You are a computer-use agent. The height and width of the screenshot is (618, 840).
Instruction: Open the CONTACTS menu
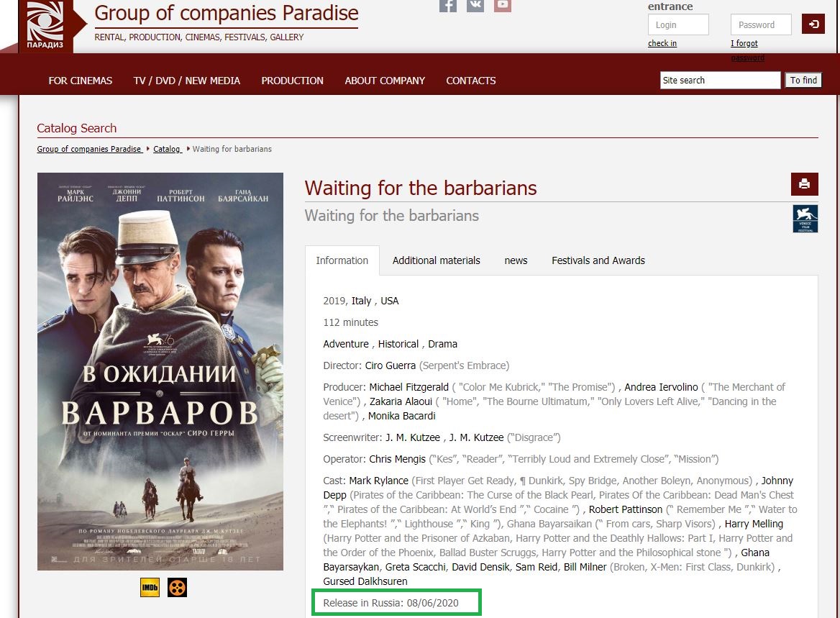point(471,81)
